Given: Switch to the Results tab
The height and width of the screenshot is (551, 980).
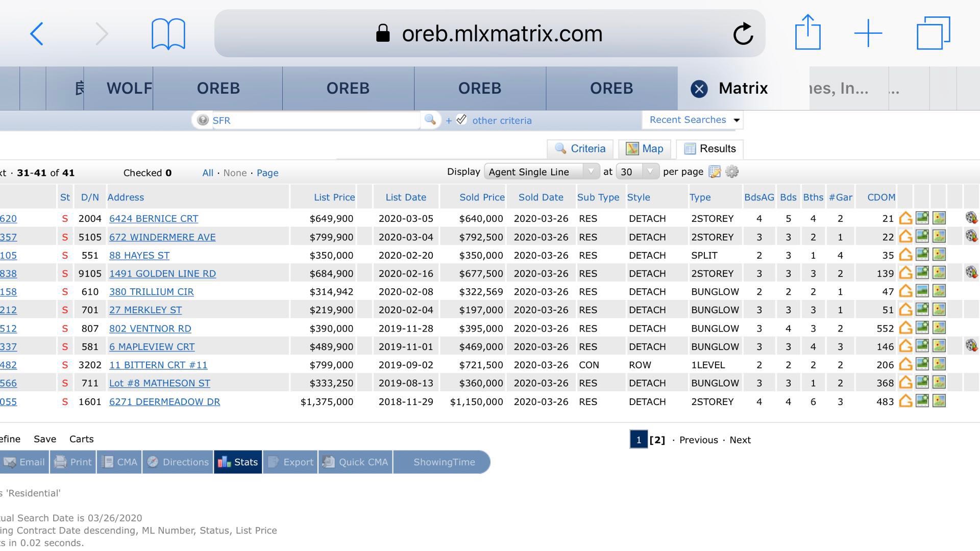Looking at the screenshot, I should click(x=710, y=148).
